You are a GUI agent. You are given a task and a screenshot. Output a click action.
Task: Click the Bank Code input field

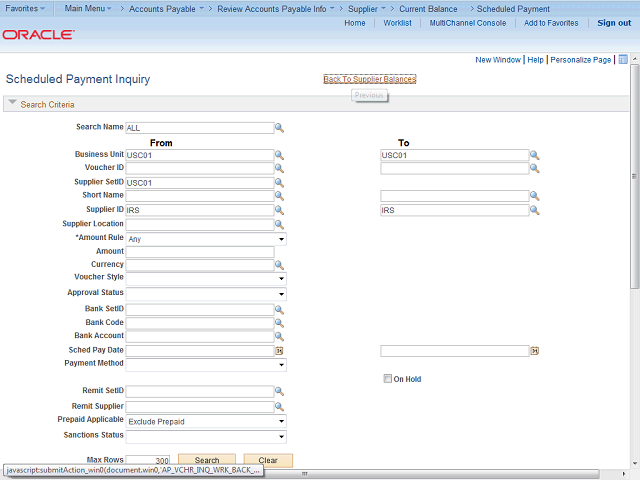coord(200,323)
